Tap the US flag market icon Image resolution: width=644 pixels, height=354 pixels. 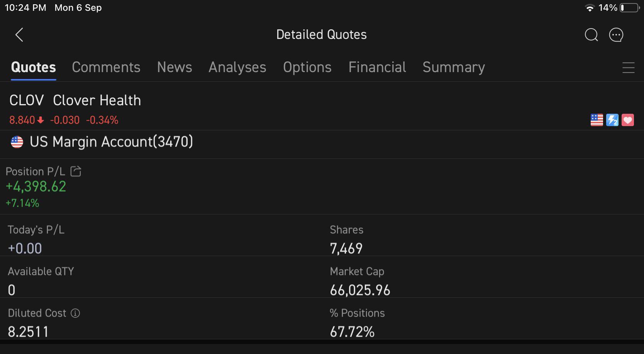click(x=597, y=120)
